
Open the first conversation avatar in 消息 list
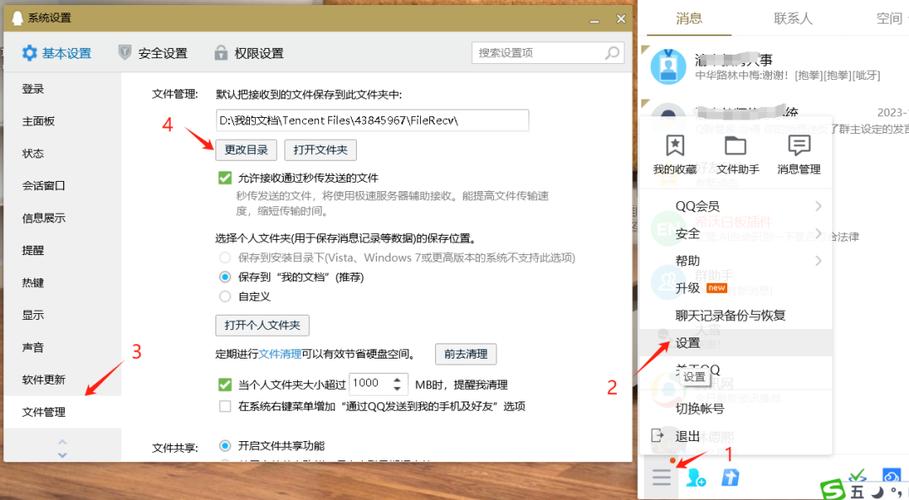pos(668,67)
